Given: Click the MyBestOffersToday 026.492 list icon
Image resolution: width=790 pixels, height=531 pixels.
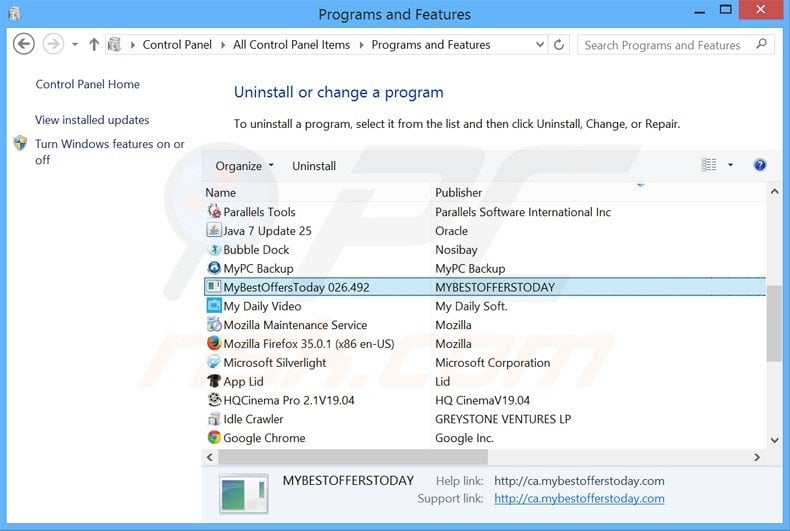Looking at the screenshot, I should [x=214, y=287].
